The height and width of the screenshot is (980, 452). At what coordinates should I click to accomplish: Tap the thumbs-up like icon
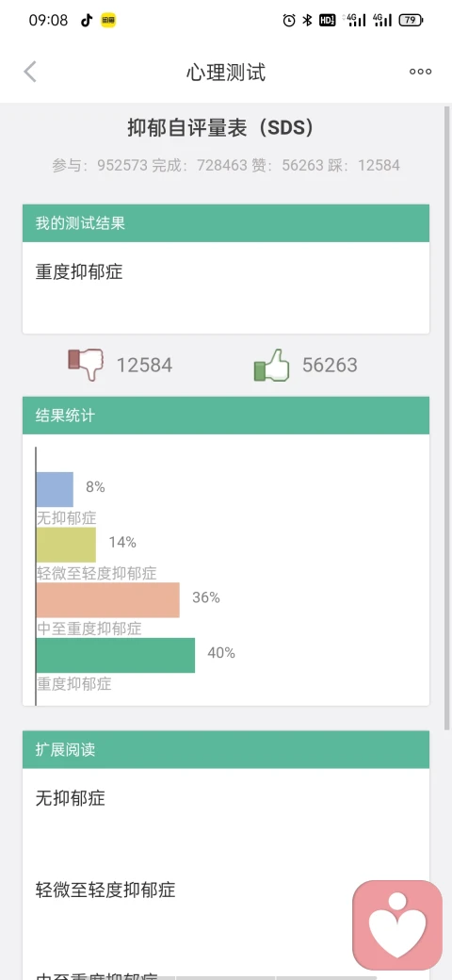point(271,365)
